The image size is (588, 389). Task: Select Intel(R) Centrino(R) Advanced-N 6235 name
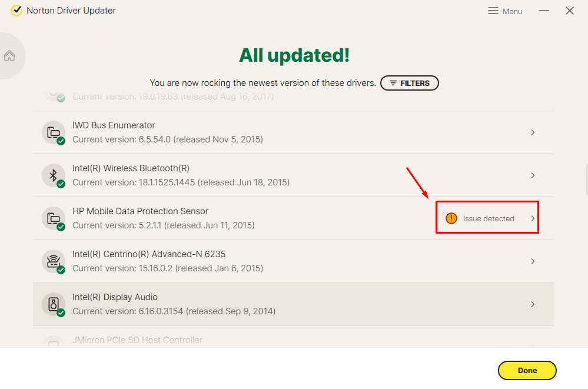coord(149,254)
